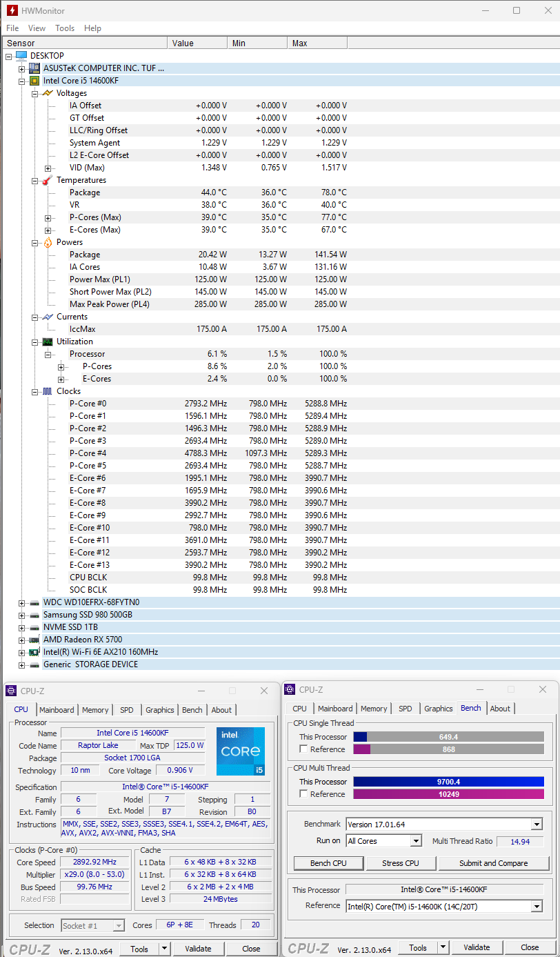Click the Sensor column header
Viewport: 560px width, 957px height.
[x=84, y=43]
